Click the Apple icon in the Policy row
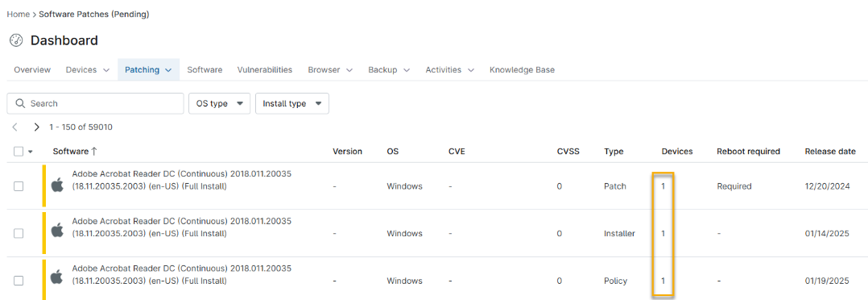This screenshot has width=868, height=300. tap(57, 276)
